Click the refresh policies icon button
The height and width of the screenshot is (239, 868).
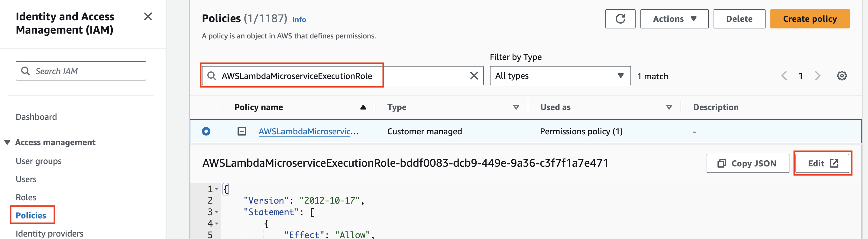pos(620,19)
